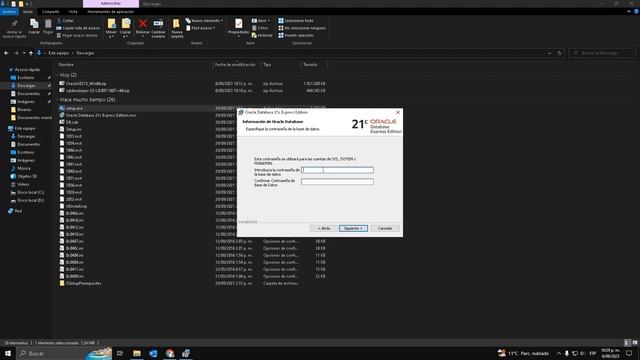Expand the Mover a dropdown
The width and height of the screenshot is (640, 360).
pos(111,36)
